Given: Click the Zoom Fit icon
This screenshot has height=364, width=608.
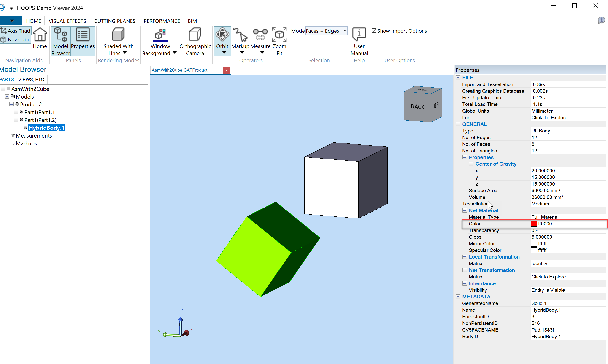Looking at the screenshot, I should pyautogui.click(x=279, y=35).
